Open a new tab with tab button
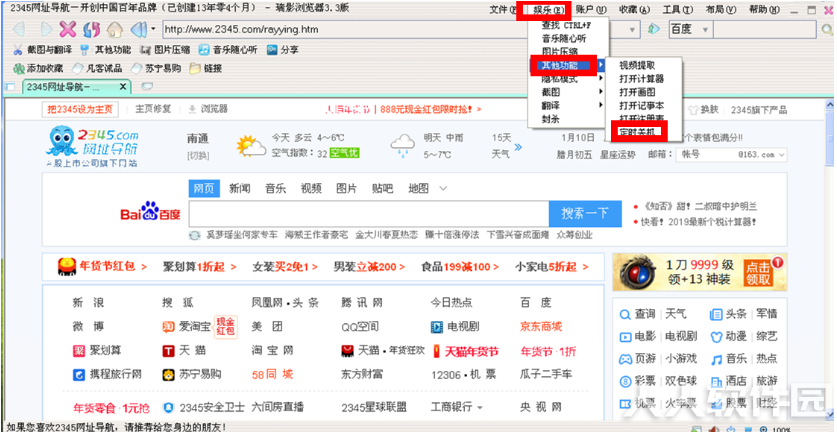 pos(147,86)
